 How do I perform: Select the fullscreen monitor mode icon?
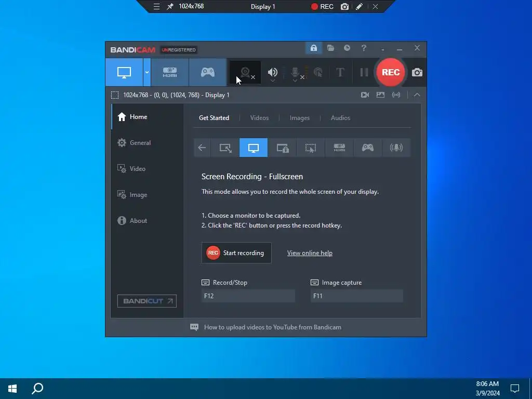coord(254,148)
